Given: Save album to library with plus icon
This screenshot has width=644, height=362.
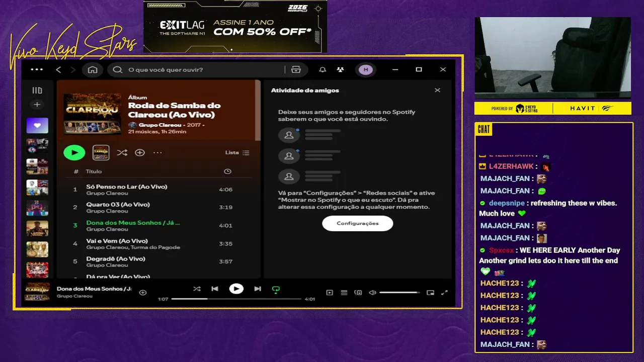Looking at the screenshot, I should [x=140, y=152].
